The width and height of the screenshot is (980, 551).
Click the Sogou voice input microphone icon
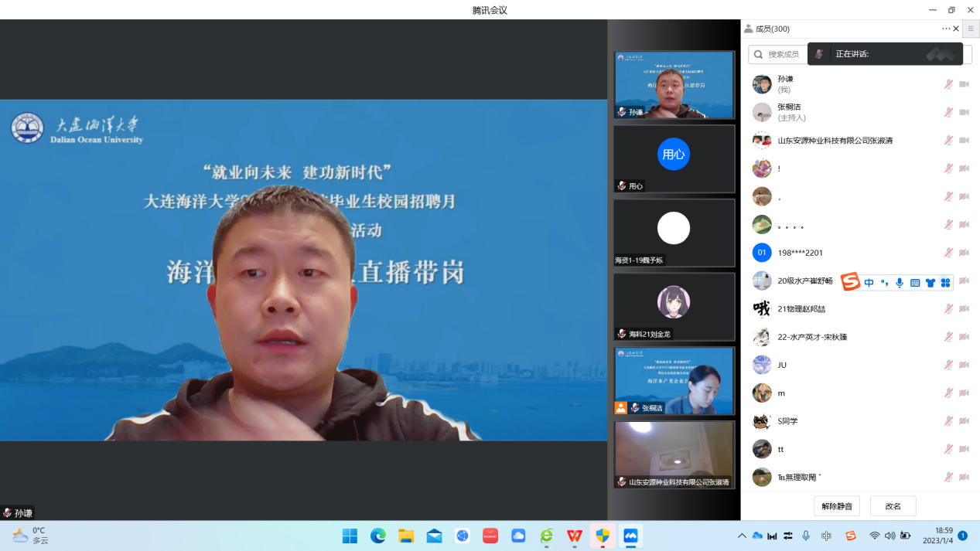tap(900, 283)
